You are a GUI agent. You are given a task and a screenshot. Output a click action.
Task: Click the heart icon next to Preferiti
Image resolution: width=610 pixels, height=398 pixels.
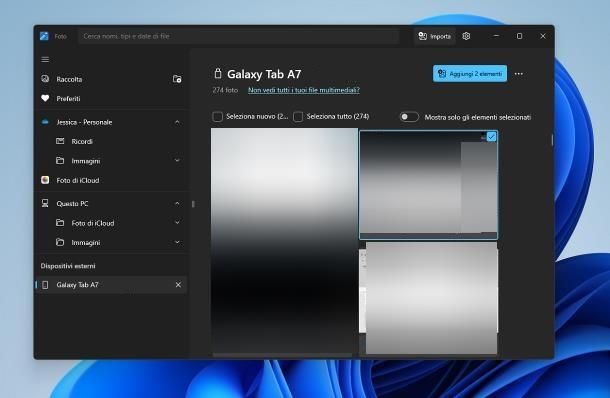click(45, 98)
